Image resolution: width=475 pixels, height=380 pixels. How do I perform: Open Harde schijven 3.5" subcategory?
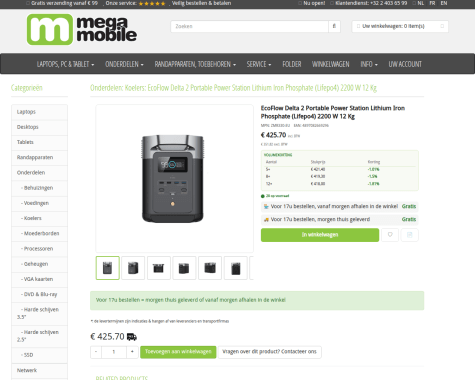coord(39,313)
